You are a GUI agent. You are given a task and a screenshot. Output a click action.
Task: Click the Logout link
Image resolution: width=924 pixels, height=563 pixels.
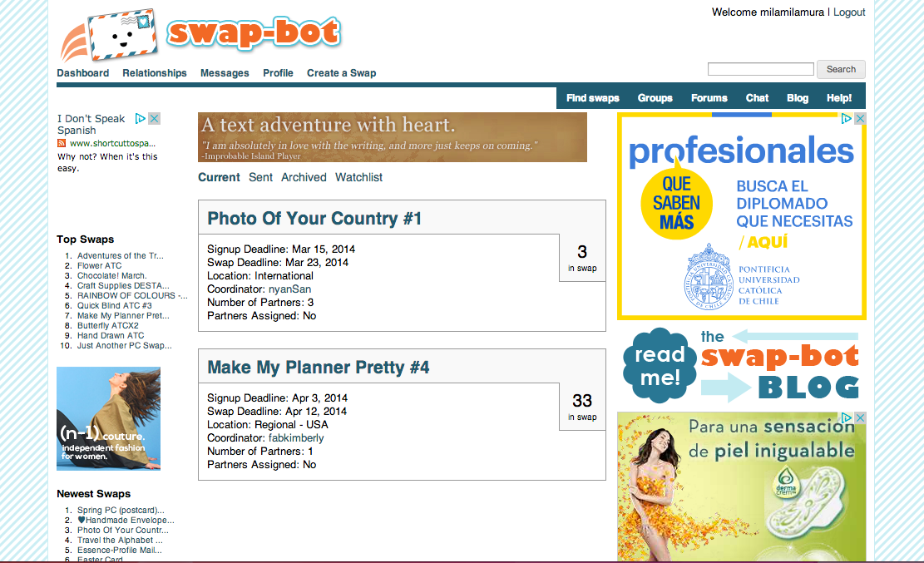[x=849, y=12]
